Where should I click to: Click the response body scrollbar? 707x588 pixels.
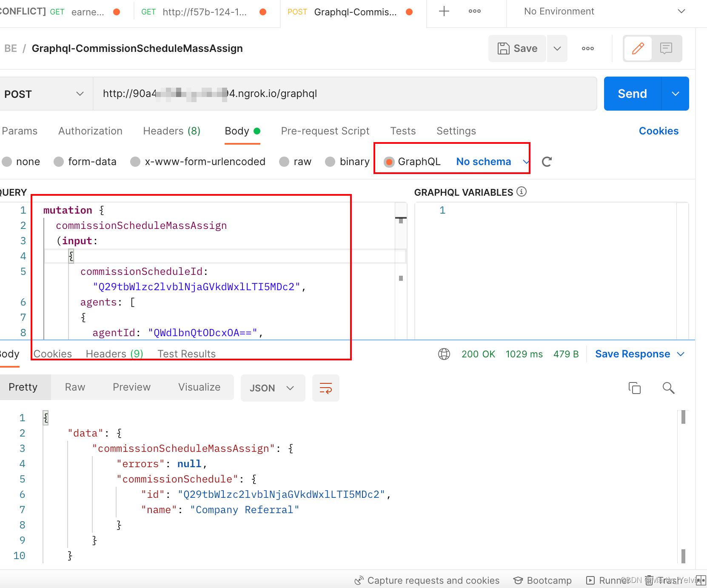click(683, 487)
